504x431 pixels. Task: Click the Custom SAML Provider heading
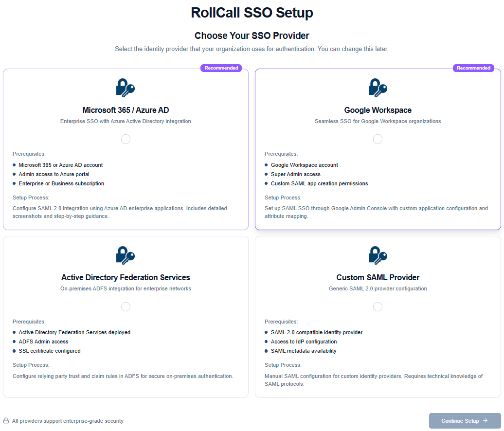[378, 277]
